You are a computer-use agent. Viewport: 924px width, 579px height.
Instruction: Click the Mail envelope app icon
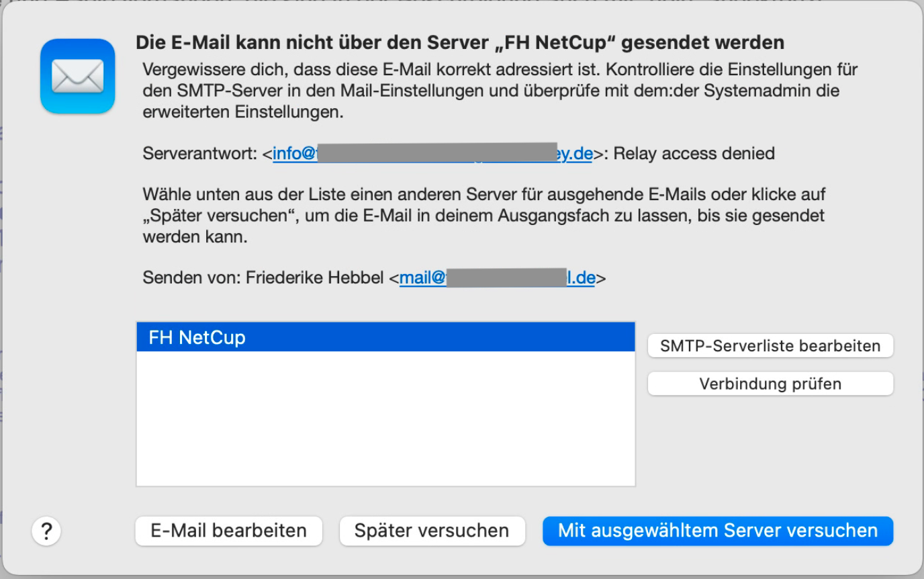click(x=77, y=75)
